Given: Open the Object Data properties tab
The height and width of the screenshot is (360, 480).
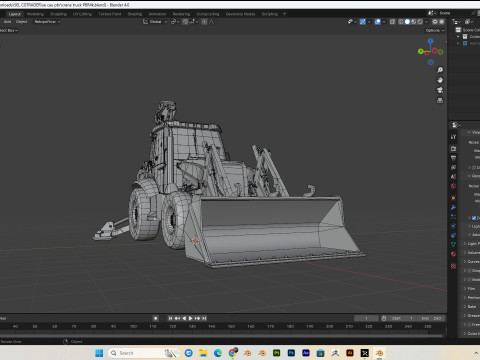Looking at the screenshot, I should tap(453, 245).
